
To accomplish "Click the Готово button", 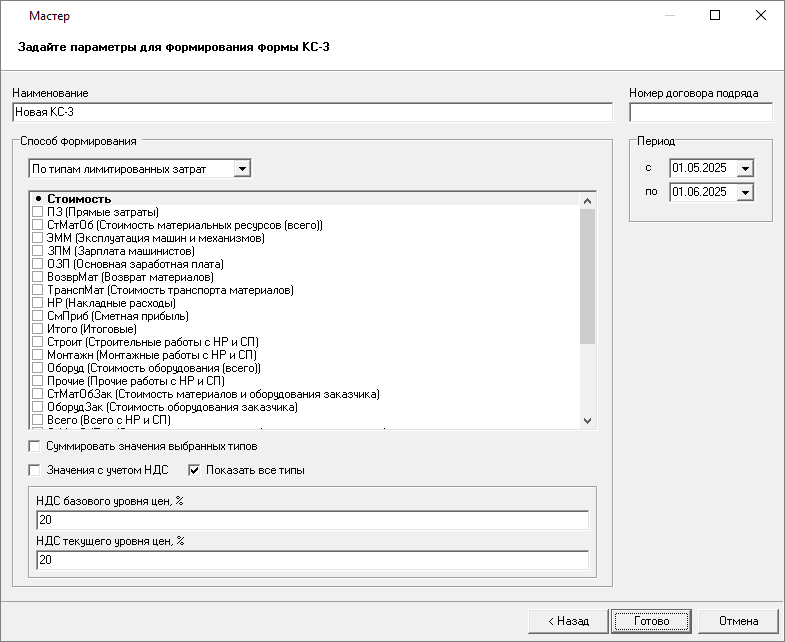I will tap(651, 620).
